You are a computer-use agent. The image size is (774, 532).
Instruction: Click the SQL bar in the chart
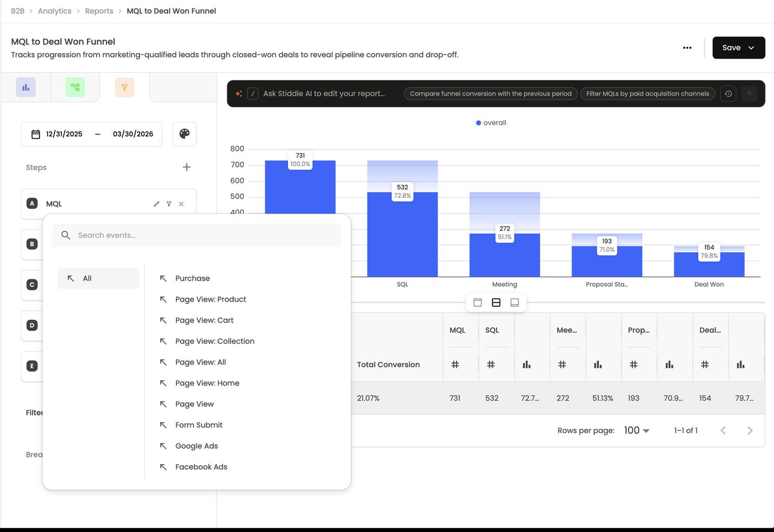point(402,234)
